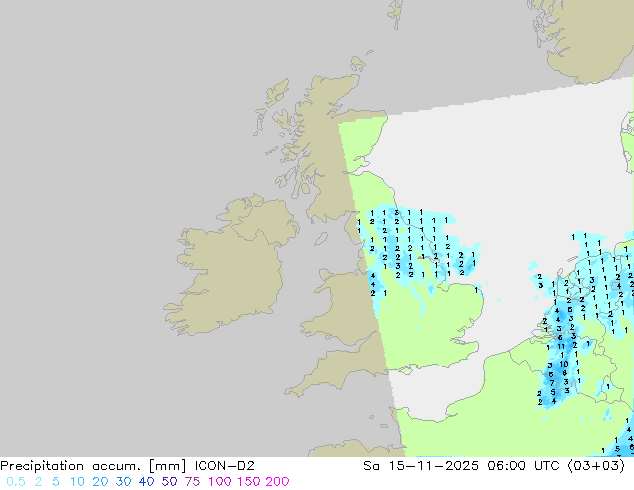The height and width of the screenshot is (490, 634).
Task: Click the 50 mm legend value
Action: pyautogui.click(x=169, y=482)
